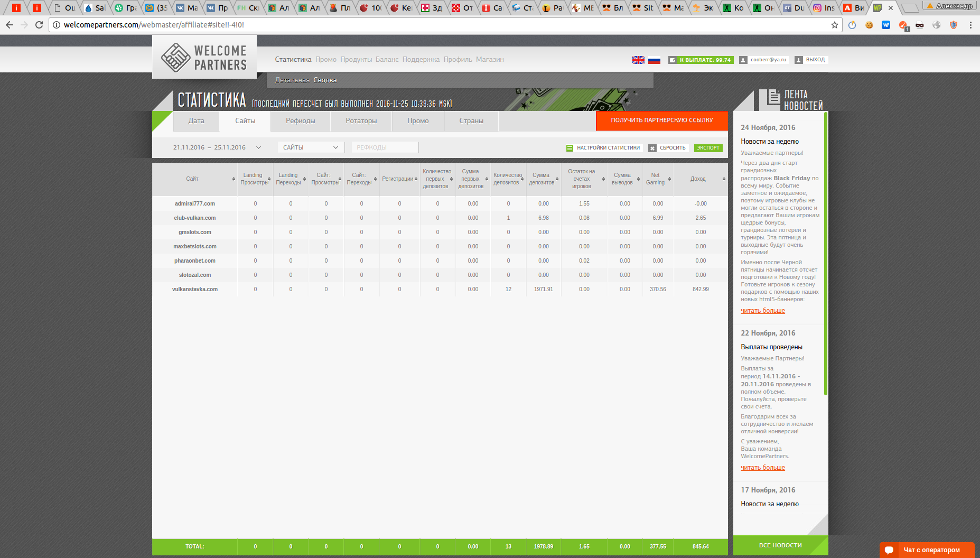Click income value 842.99
This screenshot has width=980, height=558.
pos(701,290)
